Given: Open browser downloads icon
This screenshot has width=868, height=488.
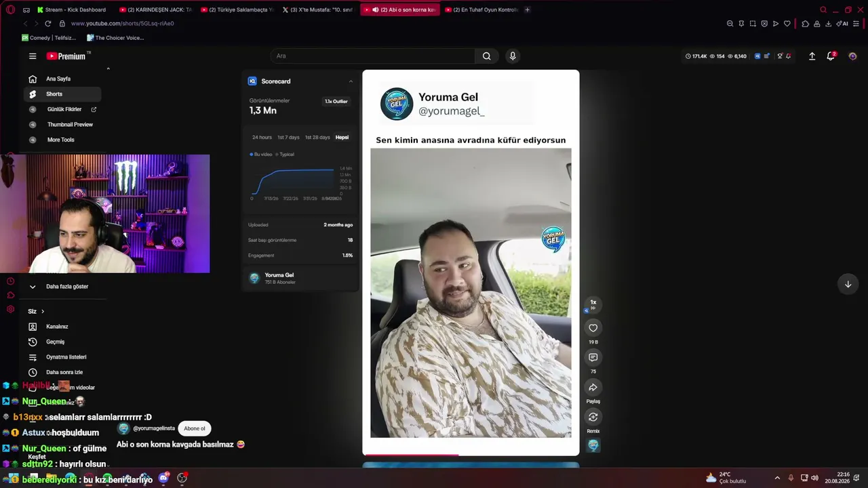Looking at the screenshot, I should [x=828, y=24].
